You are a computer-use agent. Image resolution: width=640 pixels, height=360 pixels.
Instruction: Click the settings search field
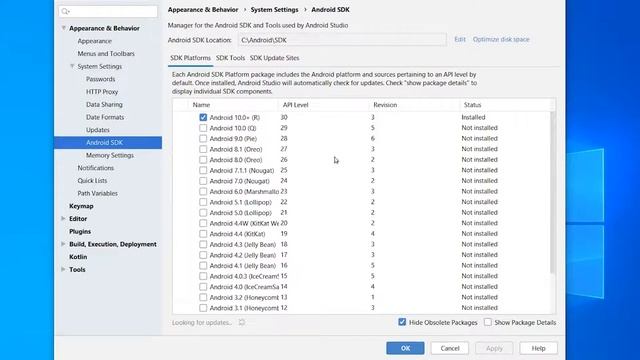(x=108, y=11)
